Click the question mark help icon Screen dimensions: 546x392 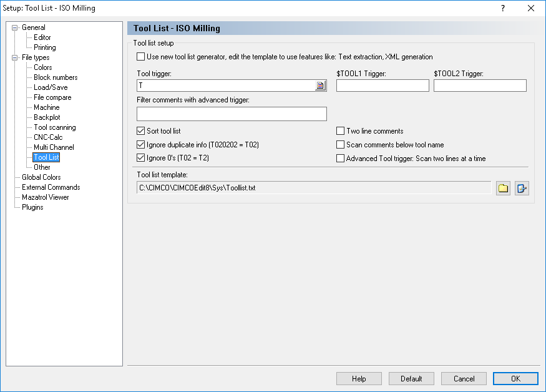[x=503, y=8]
